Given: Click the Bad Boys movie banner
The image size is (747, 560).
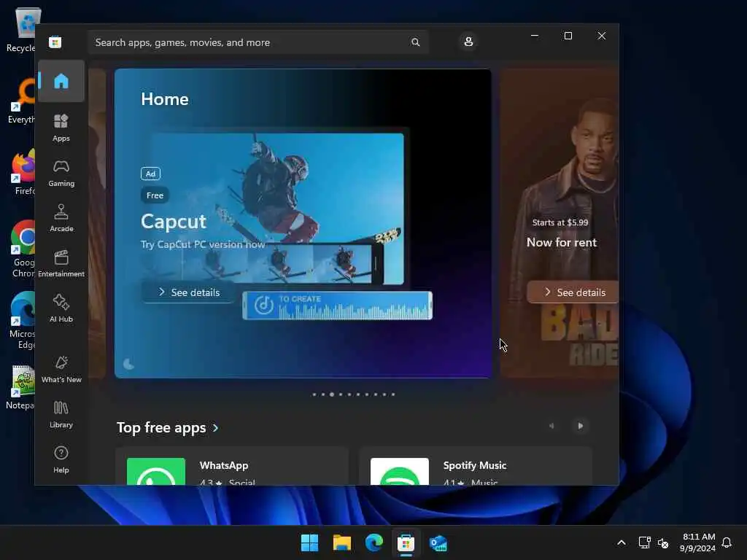Looking at the screenshot, I should [560, 223].
